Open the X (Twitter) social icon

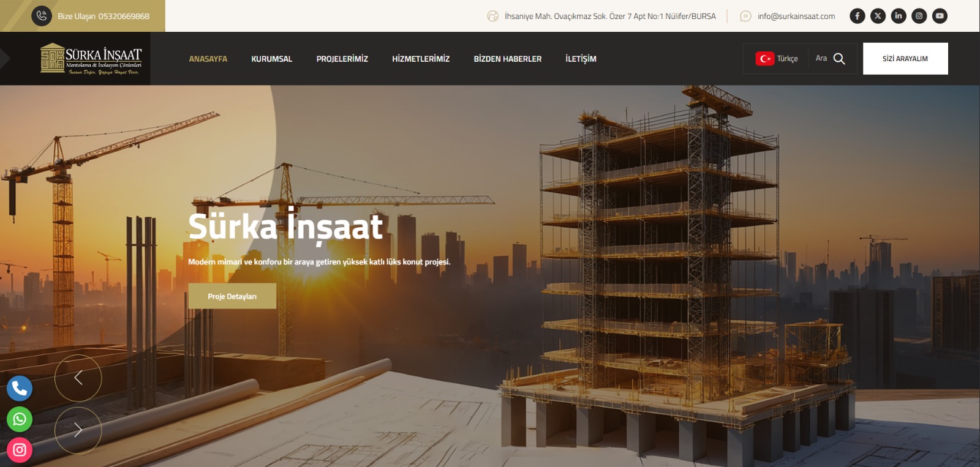tap(878, 16)
